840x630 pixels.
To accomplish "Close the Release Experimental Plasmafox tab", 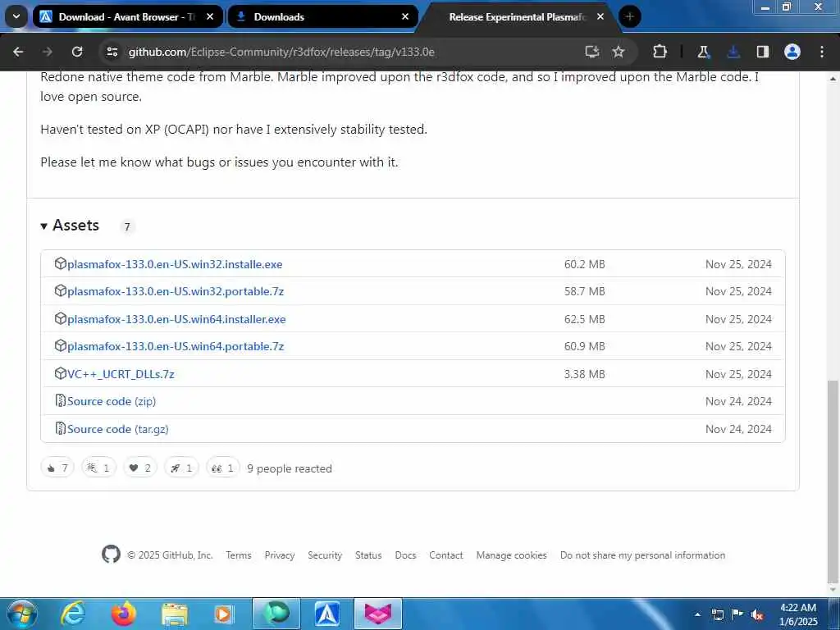I will 600,16.
